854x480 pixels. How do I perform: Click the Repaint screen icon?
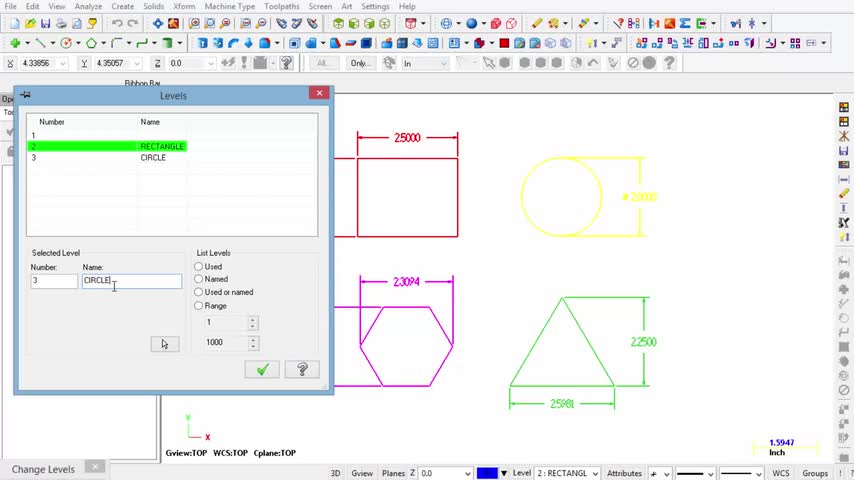click(x=173, y=23)
